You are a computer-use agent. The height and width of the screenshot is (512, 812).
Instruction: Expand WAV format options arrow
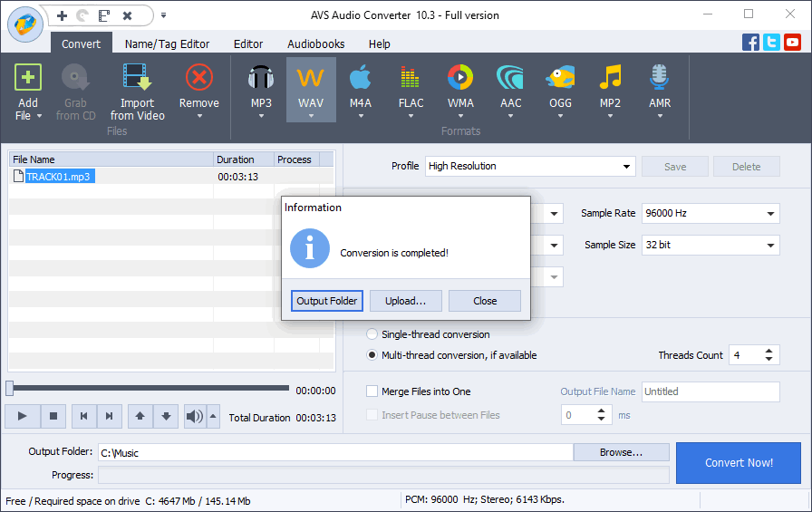[x=311, y=117]
